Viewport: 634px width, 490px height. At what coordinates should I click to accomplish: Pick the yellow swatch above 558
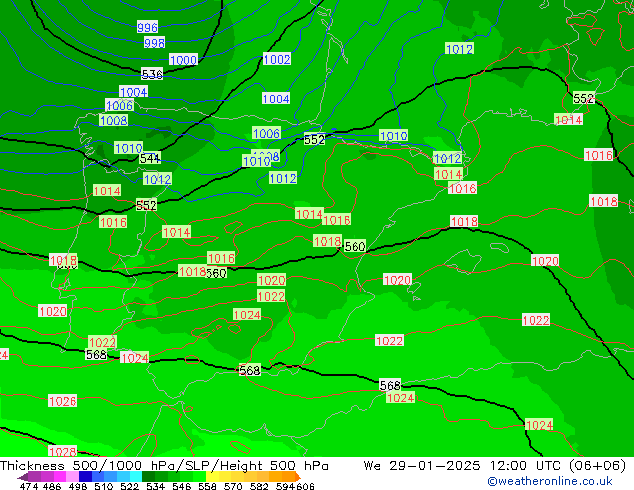click(212, 477)
